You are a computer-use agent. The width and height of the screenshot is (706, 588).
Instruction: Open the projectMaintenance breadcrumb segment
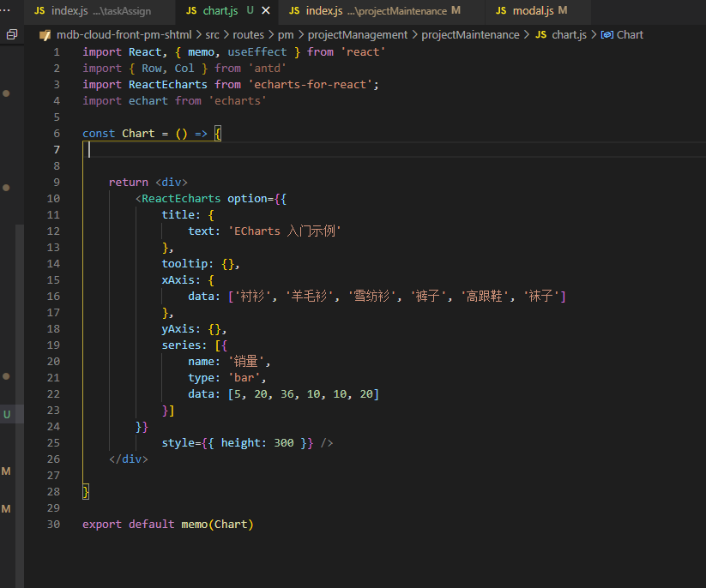(470, 34)
